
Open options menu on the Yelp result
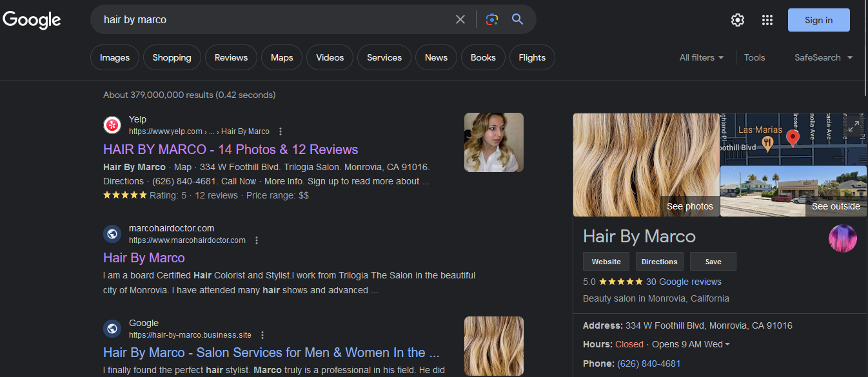point(280,131)
